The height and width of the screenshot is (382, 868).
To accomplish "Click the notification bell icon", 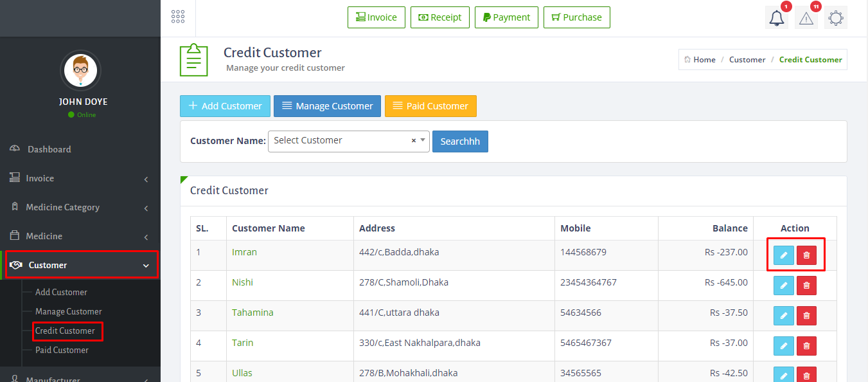I will point(777,18).
